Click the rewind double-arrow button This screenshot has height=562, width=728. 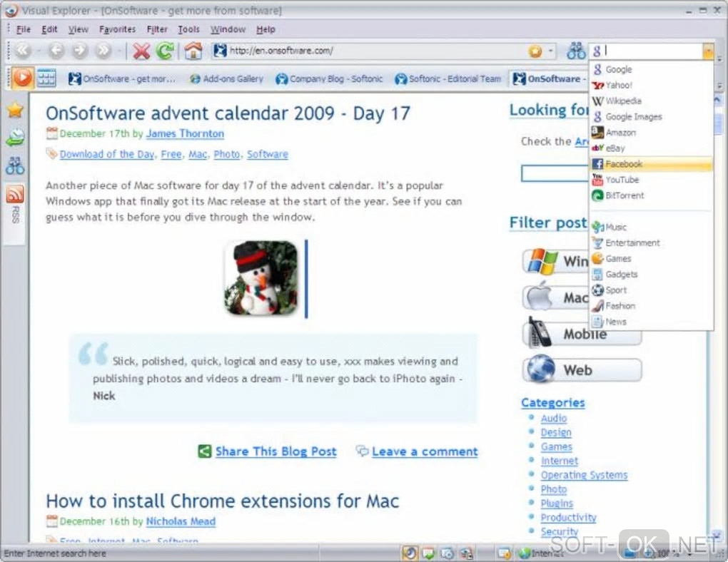[22, 51]
